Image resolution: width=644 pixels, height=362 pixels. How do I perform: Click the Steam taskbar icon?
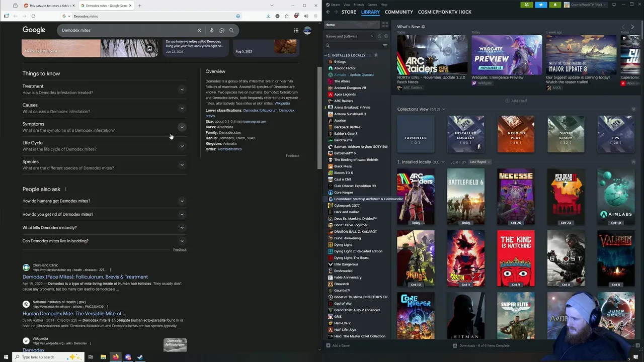pos(140,357)
